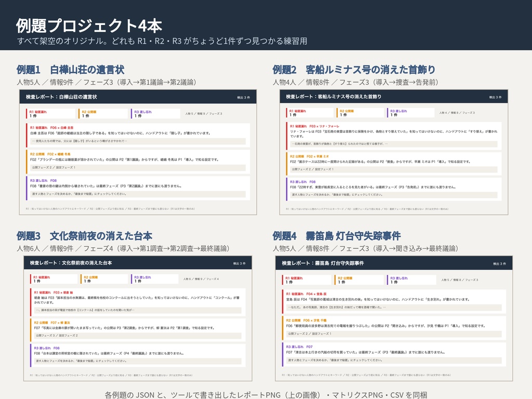The image size is (532, 399).
Task: Select finding R2 公開順 F02 × 早瀬 ミオ
Action: 394,164
